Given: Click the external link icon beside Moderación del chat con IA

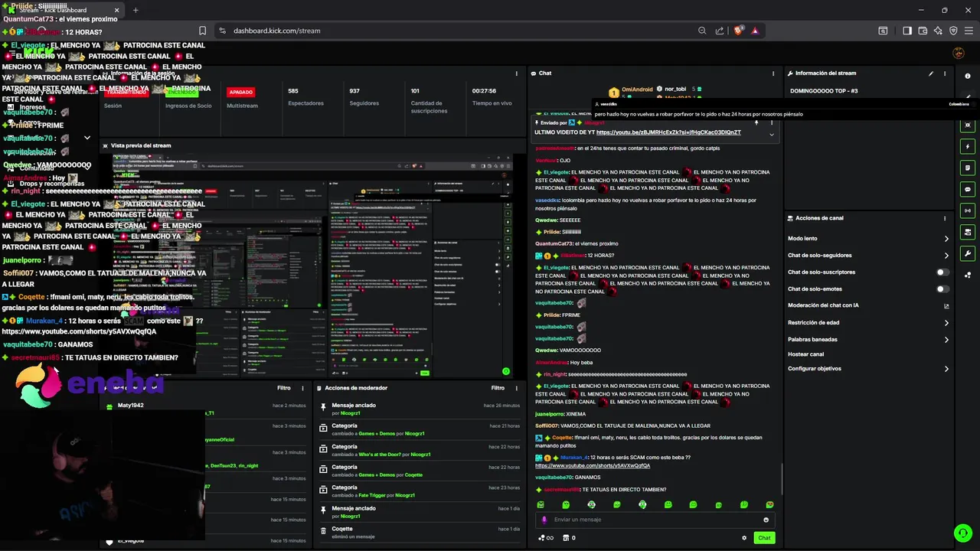Looking at the screenshot, I should tap(946, 305).
